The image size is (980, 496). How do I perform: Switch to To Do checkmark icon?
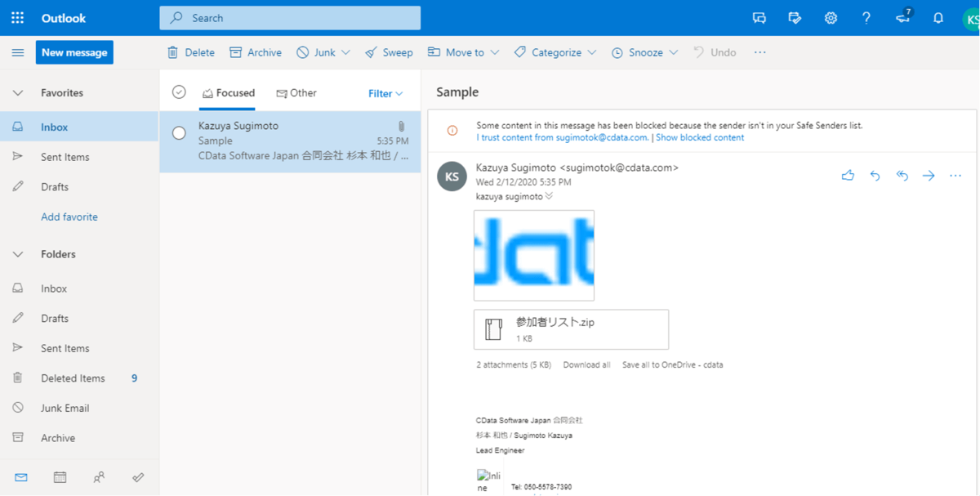click(x=138, y=477)
